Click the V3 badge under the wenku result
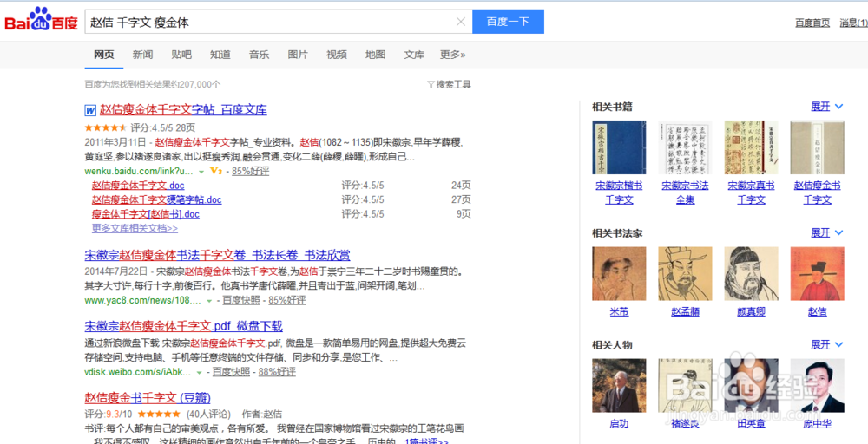 pyautogui.click(x=216, y=171)
